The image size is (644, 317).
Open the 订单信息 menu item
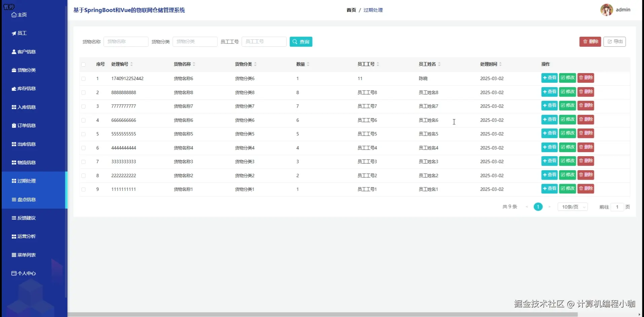point(34,126)
